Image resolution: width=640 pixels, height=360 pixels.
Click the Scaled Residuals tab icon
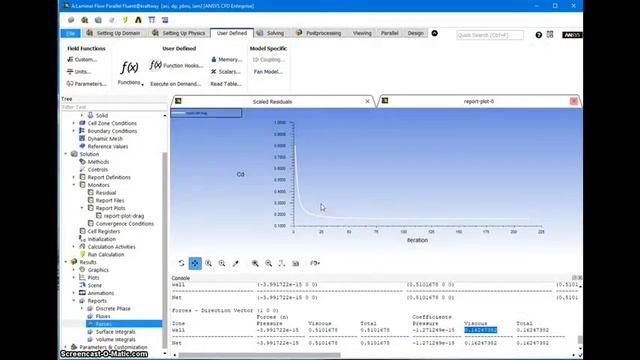178,101
